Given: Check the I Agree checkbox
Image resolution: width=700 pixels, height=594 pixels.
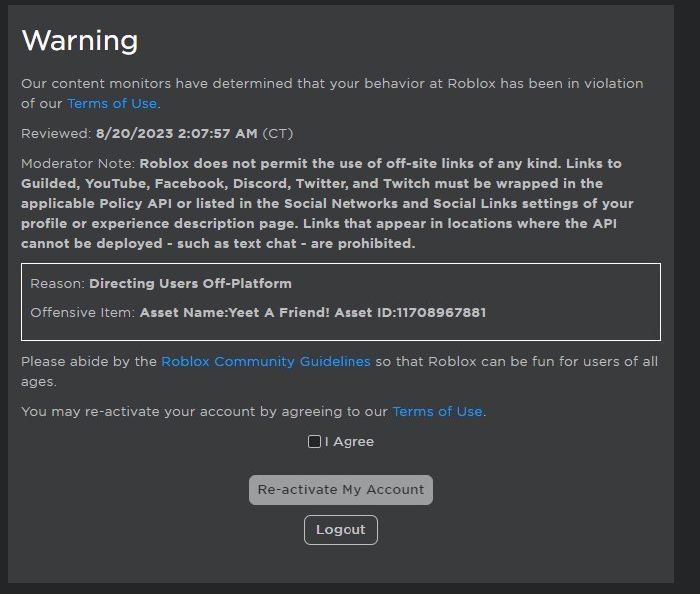Looking at the screenshot, I should coord(314,442).
